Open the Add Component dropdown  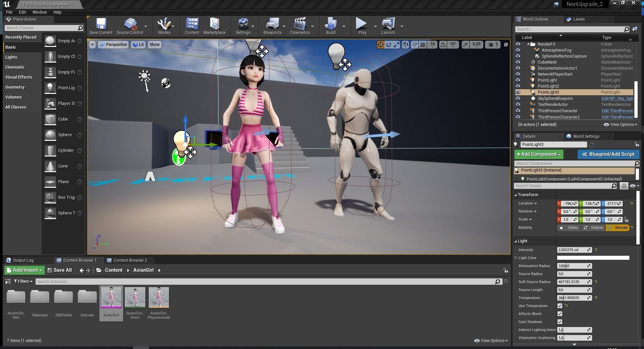point(539,154)
